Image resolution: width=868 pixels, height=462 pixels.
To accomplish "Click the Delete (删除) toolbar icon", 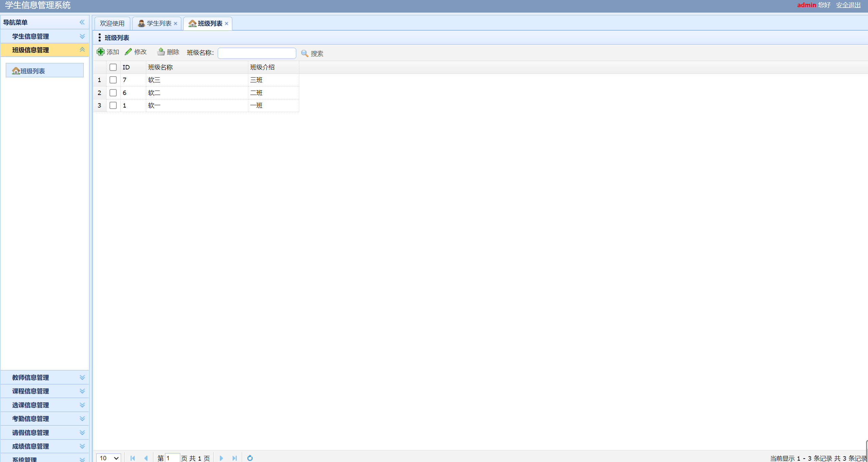I will click(x=161, y=52).
